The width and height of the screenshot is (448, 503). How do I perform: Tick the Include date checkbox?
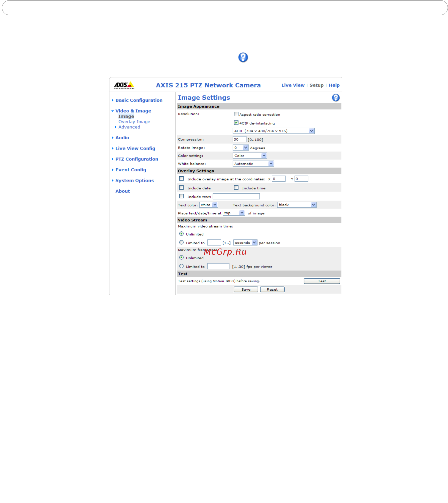click(x=181, y=188)
